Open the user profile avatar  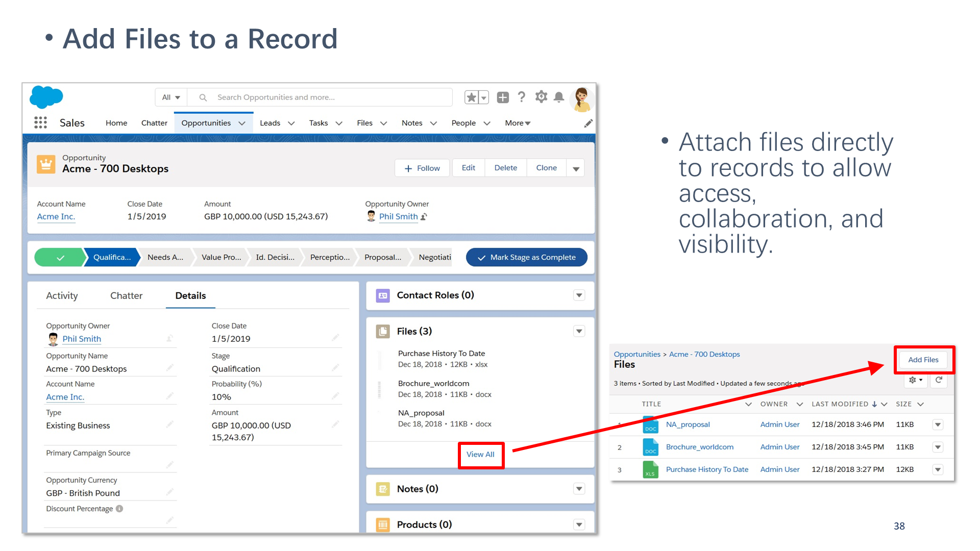click(581, 99)
